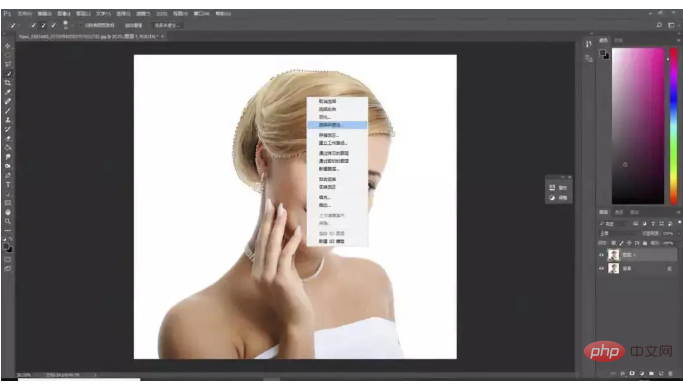Select the Clone Stamp tool

pyautogui.click(x=8, y=120)
